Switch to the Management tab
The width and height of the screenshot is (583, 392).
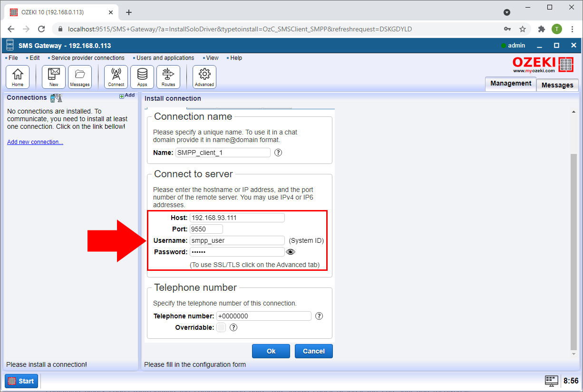pyautogui.click(x=511, y=83)
